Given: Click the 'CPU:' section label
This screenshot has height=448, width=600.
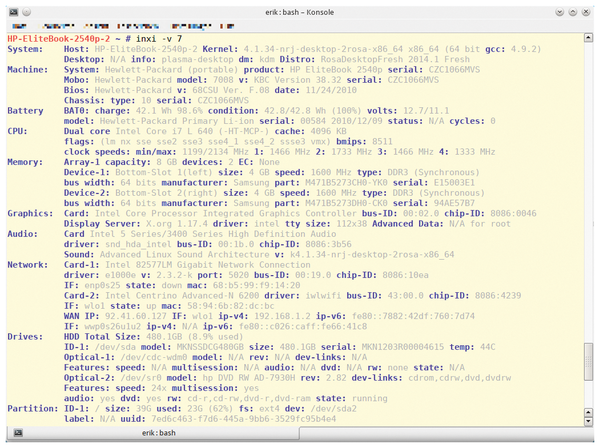Looking at the screenshot, I should (17, 131).
